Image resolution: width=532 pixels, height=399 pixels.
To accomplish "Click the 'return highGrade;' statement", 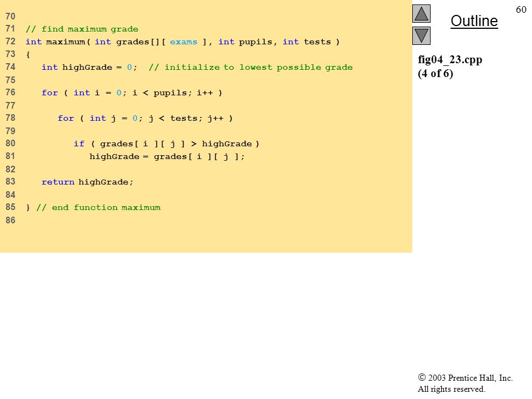I will pyautogui.click(x=87, y=182).
